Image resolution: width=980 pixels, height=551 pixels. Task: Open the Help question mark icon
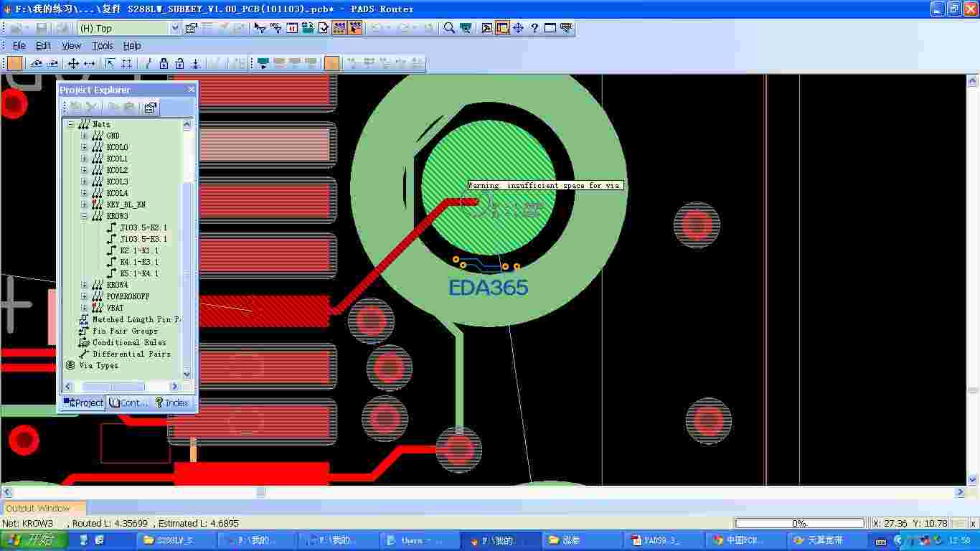point(534,28)
